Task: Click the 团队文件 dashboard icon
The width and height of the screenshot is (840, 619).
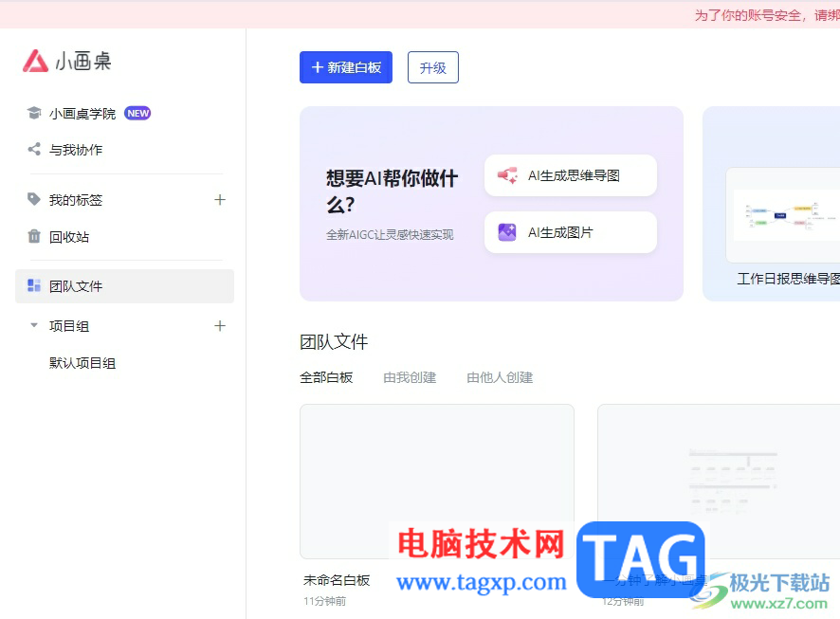Action: [34, 286]
